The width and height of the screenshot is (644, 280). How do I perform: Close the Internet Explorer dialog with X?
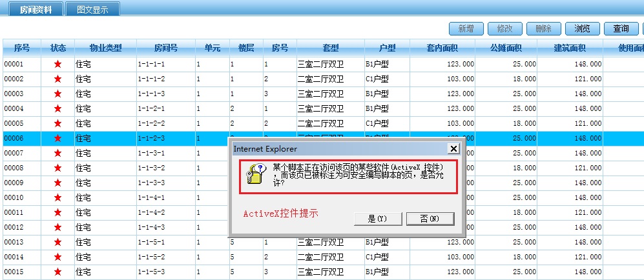pos(453,148)
